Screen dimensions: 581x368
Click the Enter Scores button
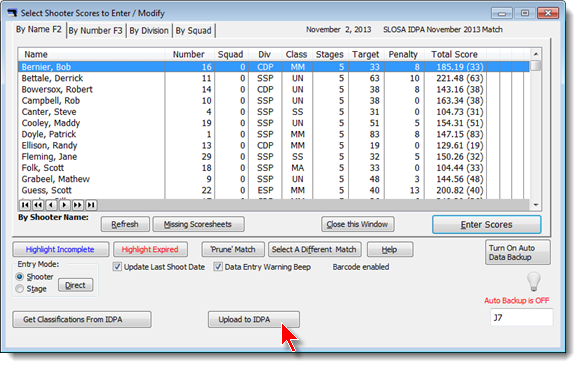pyautogui.click(x=487, y=225)
